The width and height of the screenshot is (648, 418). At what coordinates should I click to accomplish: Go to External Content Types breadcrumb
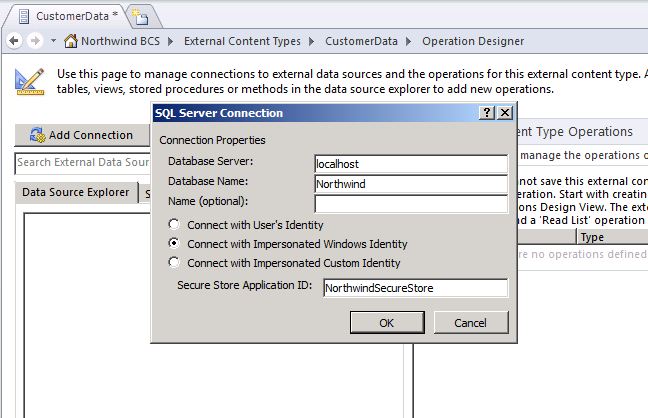tap(242, 41)
